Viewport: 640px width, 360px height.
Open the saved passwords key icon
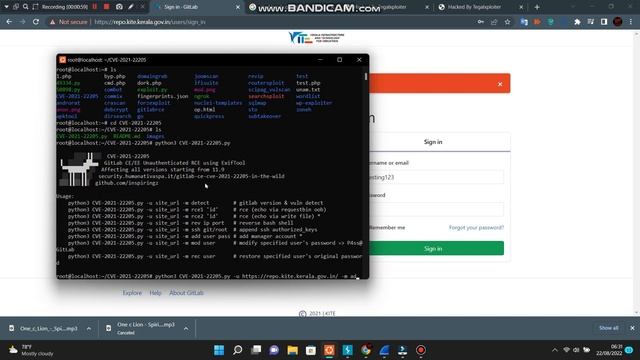480,22
